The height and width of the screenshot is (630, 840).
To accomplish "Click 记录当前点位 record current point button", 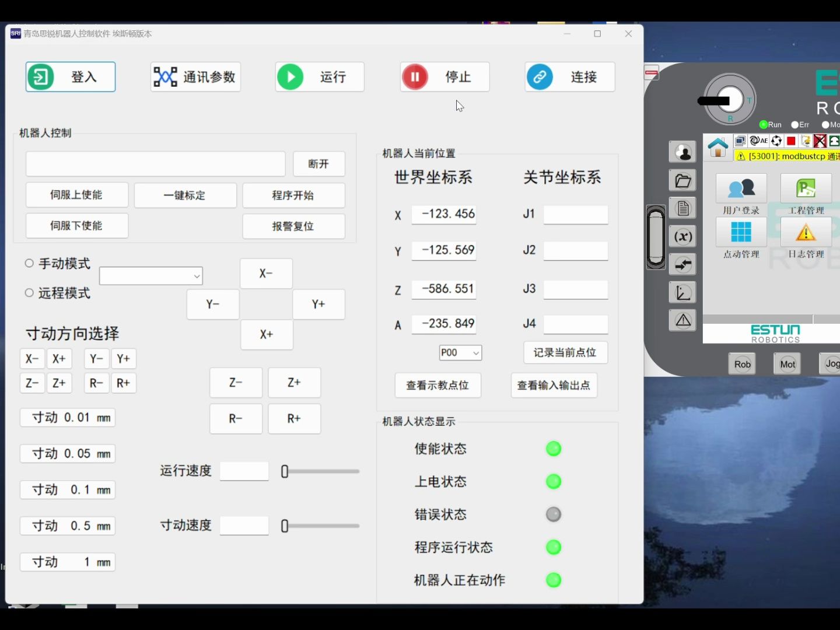I will pyautogui.click(x=565, y=352).
